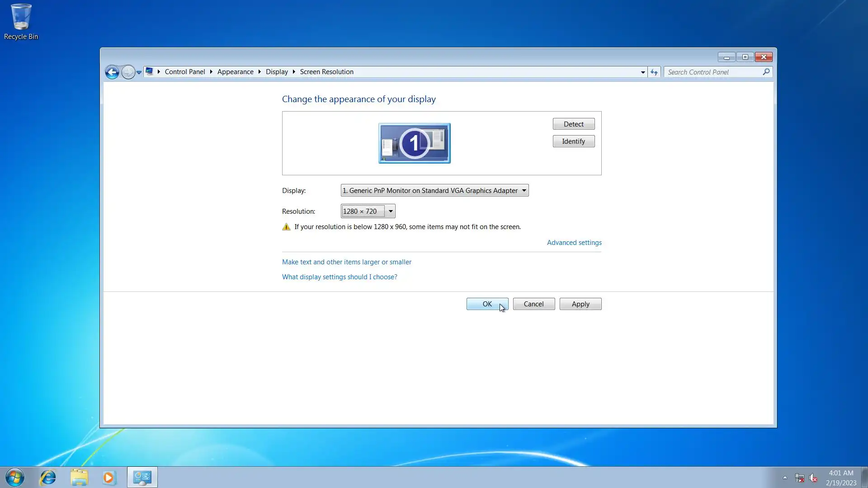This screenshot has height=488, width=868.
Task: Open Windows Explorer folder on taskbar
Action: coord(79,478)
